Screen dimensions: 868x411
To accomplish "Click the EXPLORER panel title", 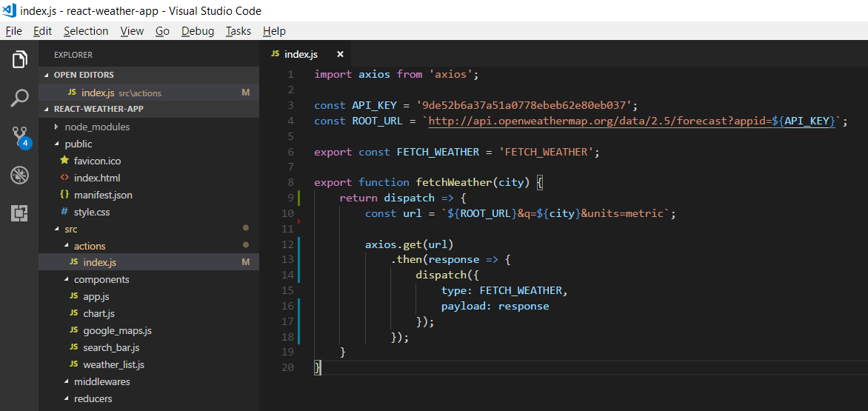I will pos(73,55).
